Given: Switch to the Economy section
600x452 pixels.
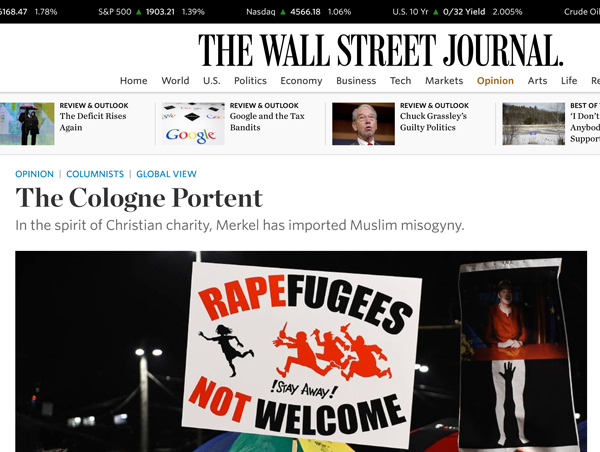Looking at the screenshot, I should (x=301, y=81).
